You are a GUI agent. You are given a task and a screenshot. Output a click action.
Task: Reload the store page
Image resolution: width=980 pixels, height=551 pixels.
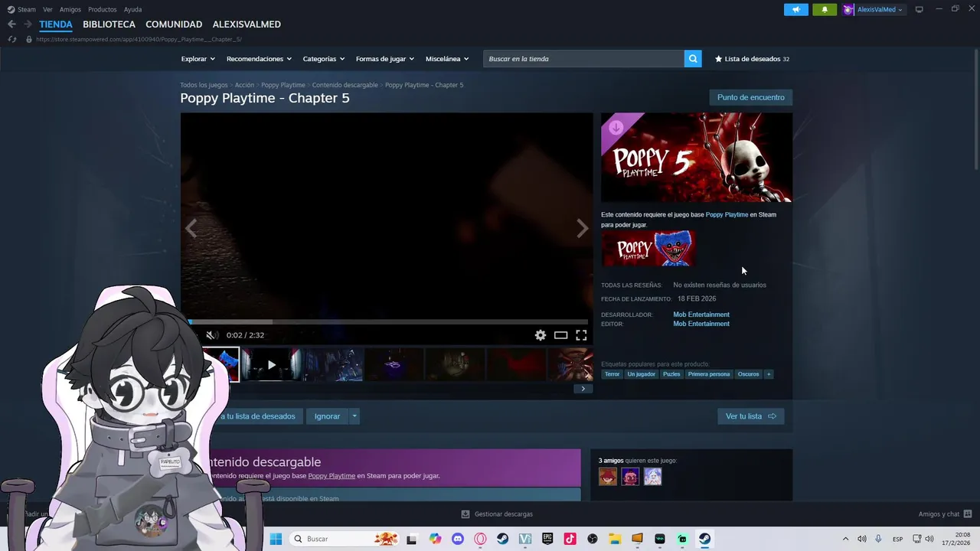pyautogui.click(x=11, y=39)
